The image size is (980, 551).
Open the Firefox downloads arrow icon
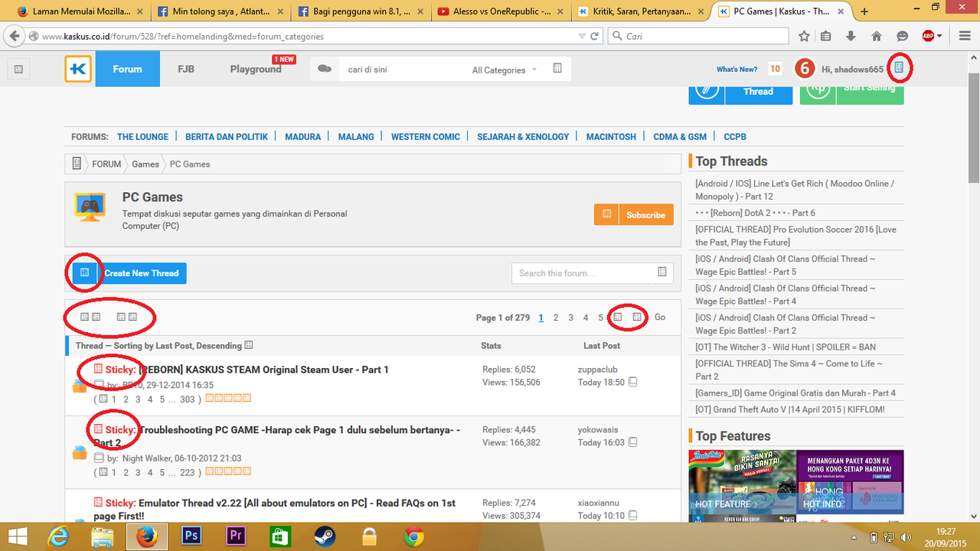coord(851,36)
